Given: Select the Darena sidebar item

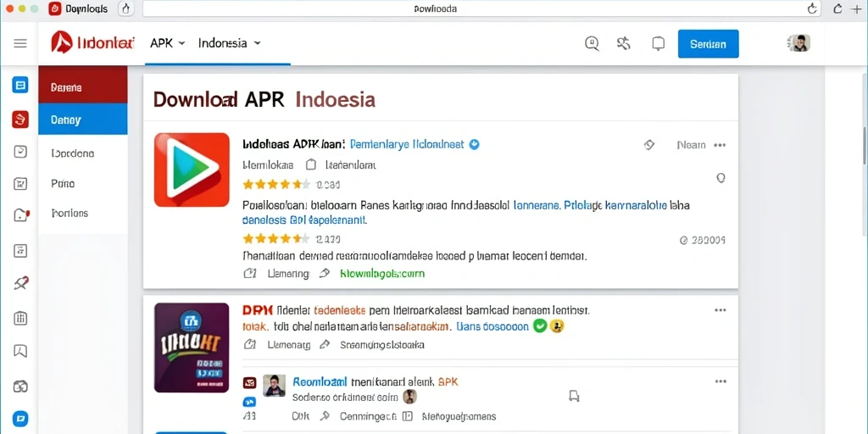Looking at the screenshot, I should [x=82, y=87].
